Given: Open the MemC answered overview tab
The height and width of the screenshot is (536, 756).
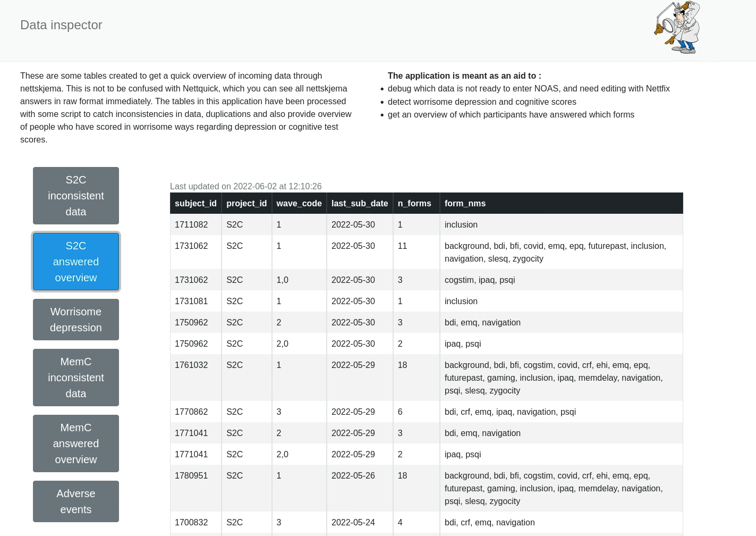Looking at the screenshot, I should tap(76, 443).
